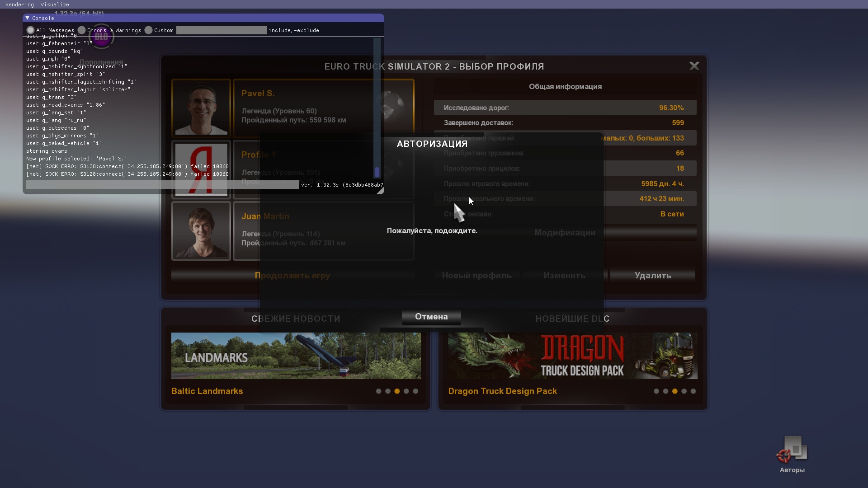Click the Продолжить игру button
This screenshot has height=488, width=868.
292,276
